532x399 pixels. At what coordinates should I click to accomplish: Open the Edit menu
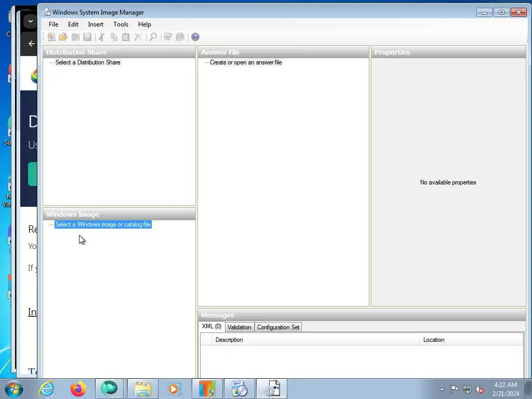click(73, 24)
